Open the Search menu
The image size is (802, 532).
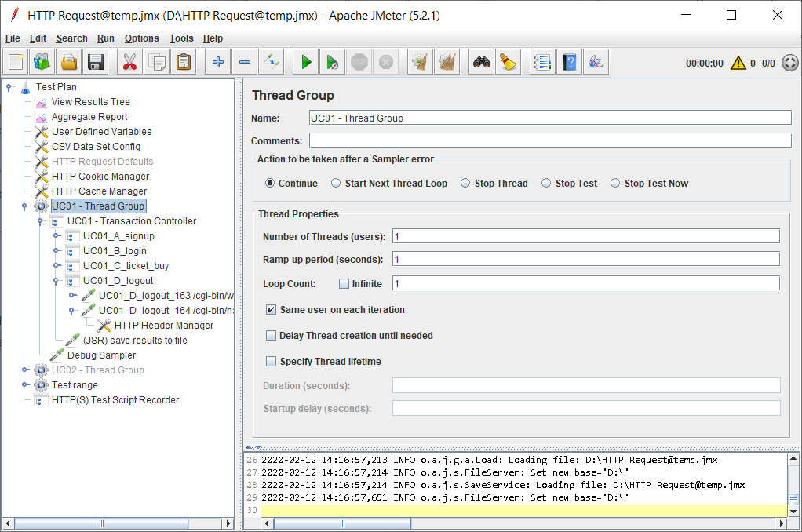71,38
